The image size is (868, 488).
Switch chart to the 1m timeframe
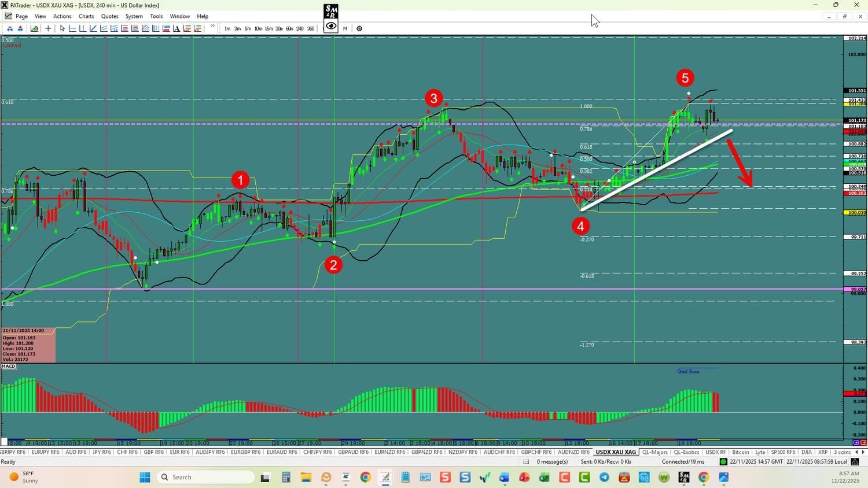227,28
